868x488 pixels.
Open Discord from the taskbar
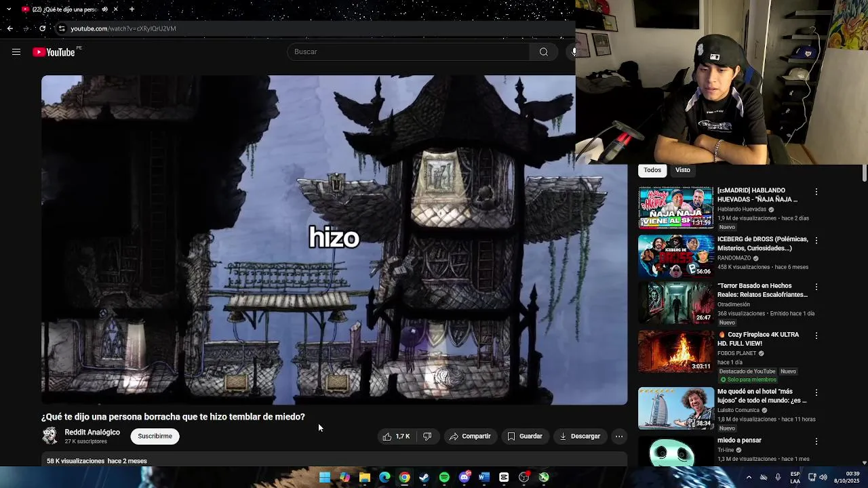pyautogui.click(x=465, y=477)
